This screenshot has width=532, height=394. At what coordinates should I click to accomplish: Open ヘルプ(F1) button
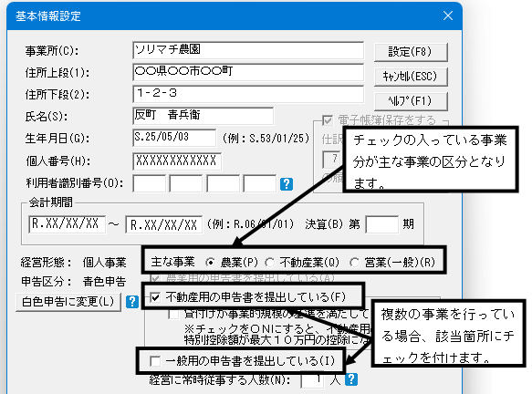coord(411,101)
